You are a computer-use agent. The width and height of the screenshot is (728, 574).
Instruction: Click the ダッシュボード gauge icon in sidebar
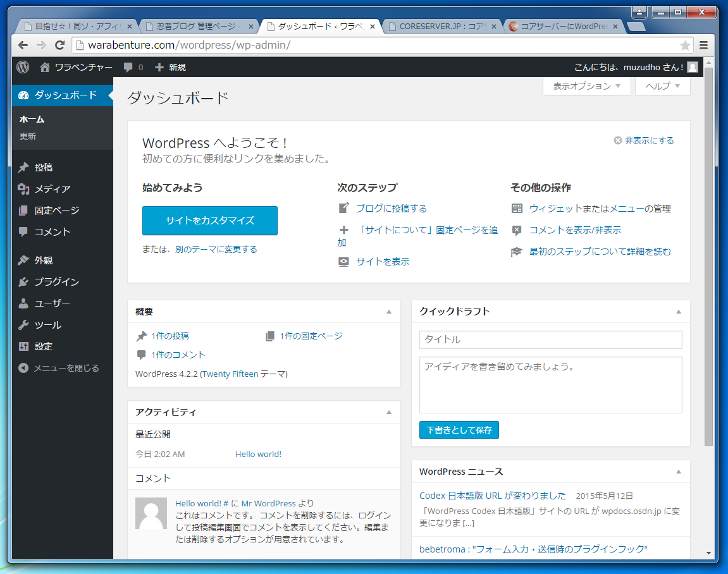[23, 95]
